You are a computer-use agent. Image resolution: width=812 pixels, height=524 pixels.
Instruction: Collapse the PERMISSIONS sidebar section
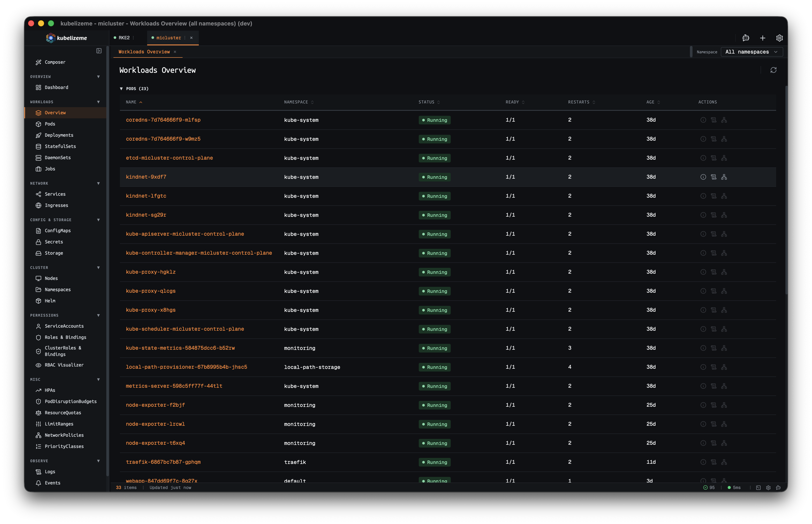tap(99, 315)
